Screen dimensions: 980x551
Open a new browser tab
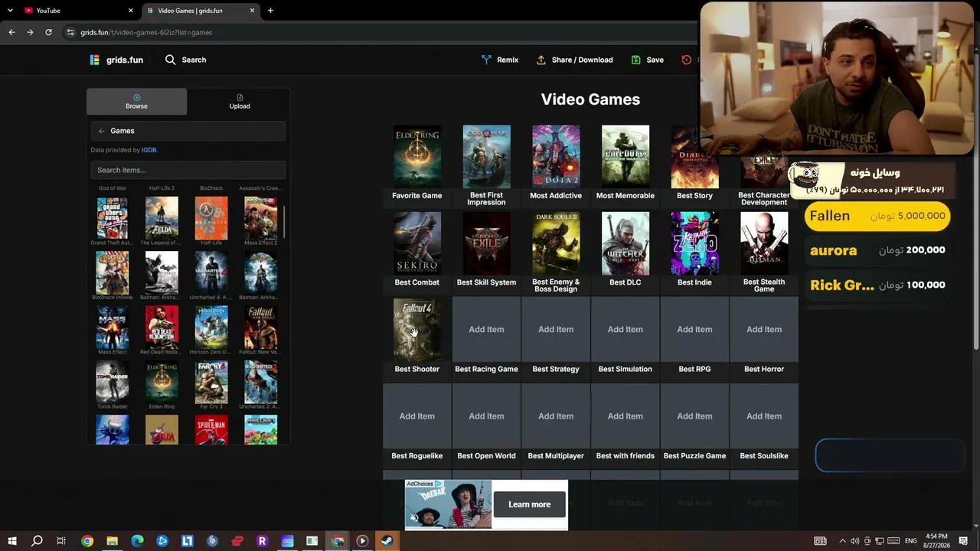point(270,11)
